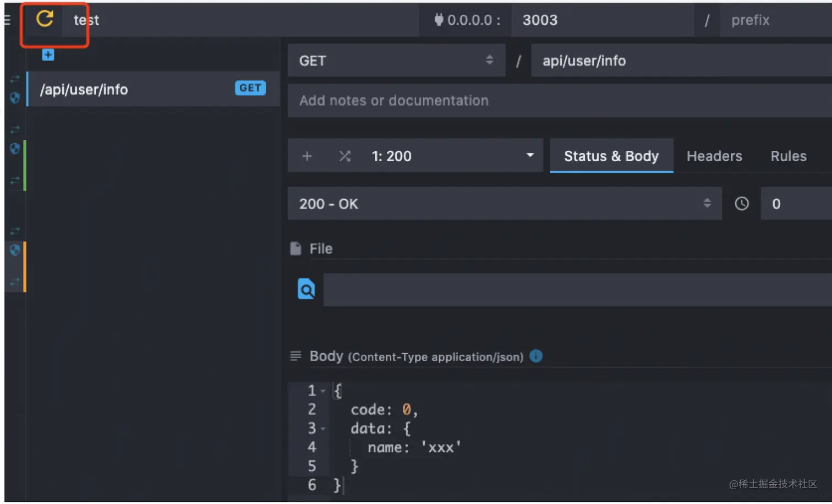Click the latency clock icon
This screenshot has width=832, height=504.
pyautogui.click(x=742, y=204)
